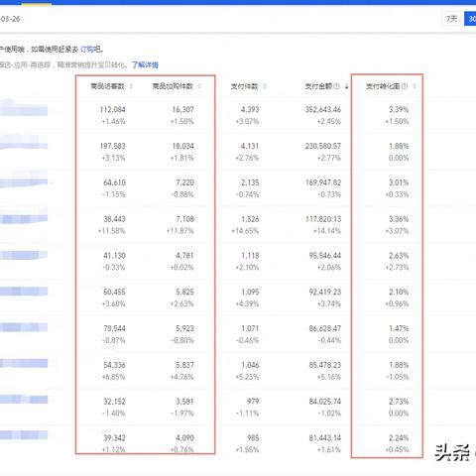
Task: Select visitor count value 64,610
Action: (114, 182)
